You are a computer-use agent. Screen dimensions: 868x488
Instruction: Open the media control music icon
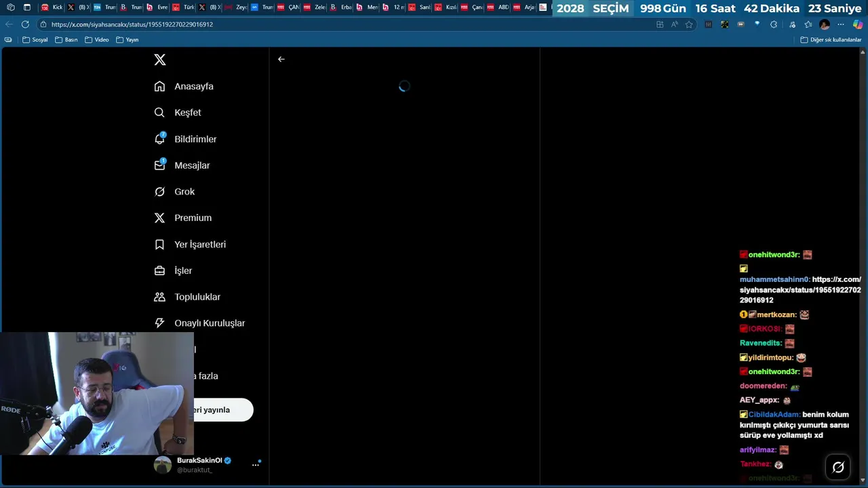click(791, 24)
